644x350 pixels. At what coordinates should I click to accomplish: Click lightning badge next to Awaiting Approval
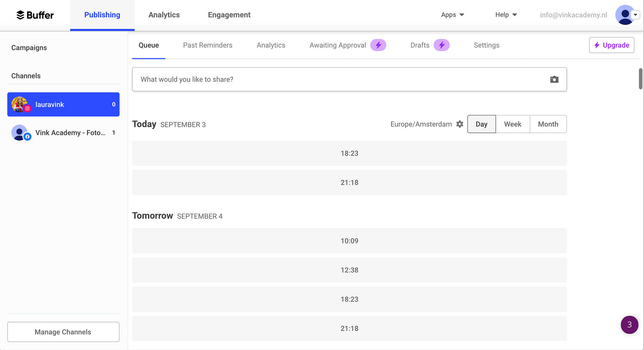pos(378,45)
